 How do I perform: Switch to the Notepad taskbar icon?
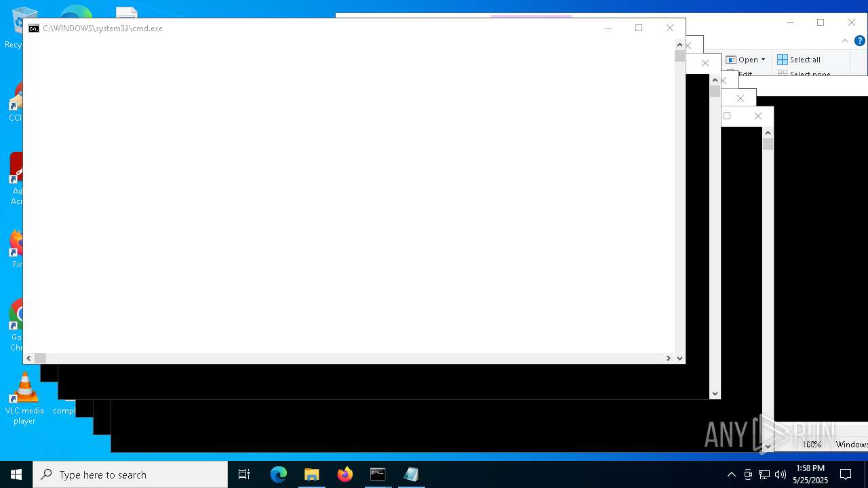click(x=411, y=474)
